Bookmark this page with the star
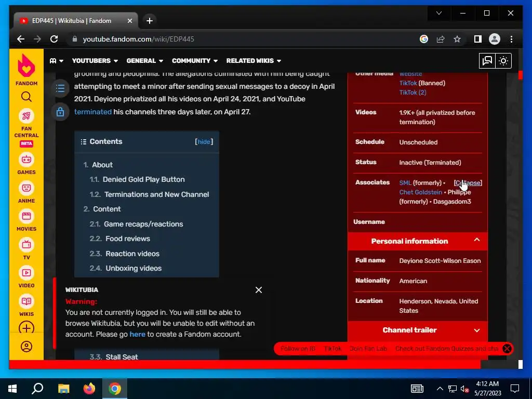 tap(457, 39)
